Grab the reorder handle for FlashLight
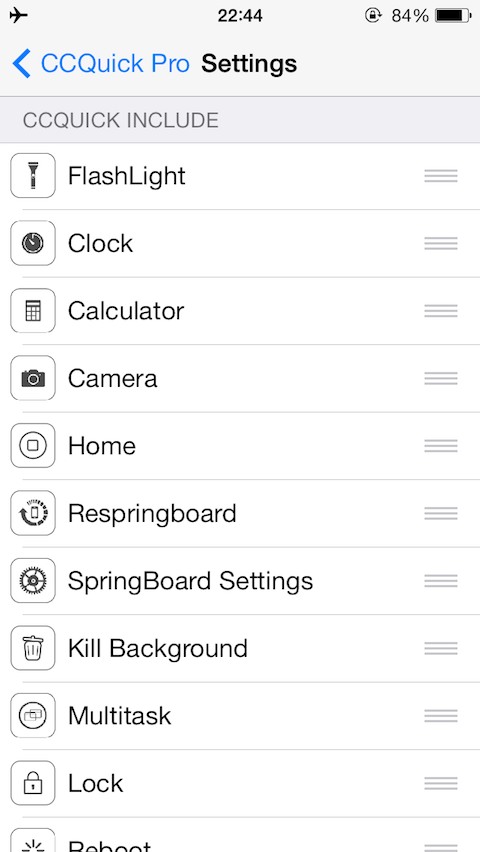480x852 pixels. [x=441, y=176]
